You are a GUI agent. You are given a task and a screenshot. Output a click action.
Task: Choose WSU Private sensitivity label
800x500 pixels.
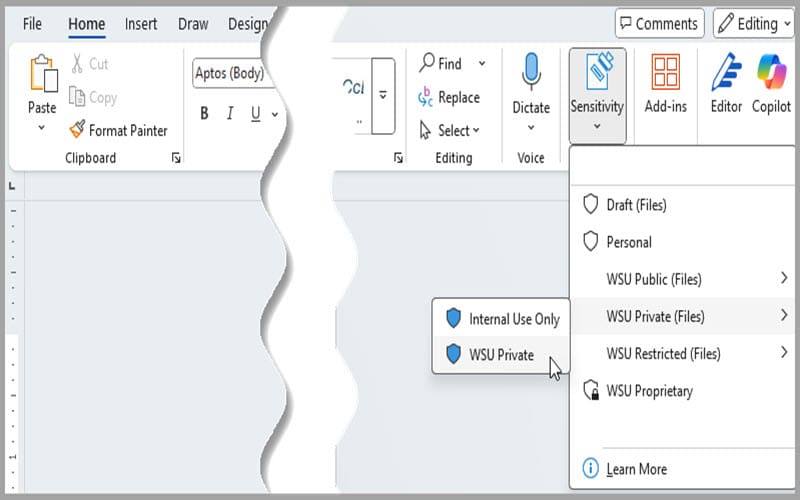click(x=500, y=355)
